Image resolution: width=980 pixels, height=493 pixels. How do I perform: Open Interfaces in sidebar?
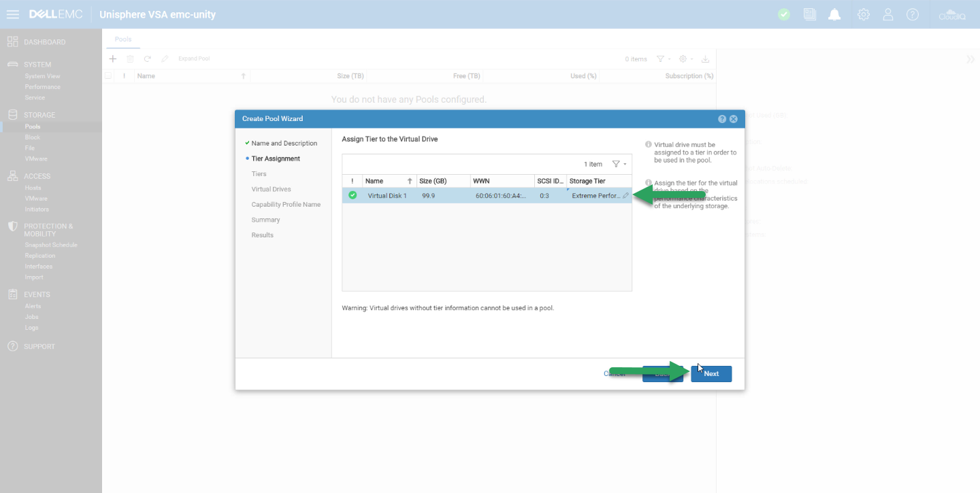click(39, 267)
